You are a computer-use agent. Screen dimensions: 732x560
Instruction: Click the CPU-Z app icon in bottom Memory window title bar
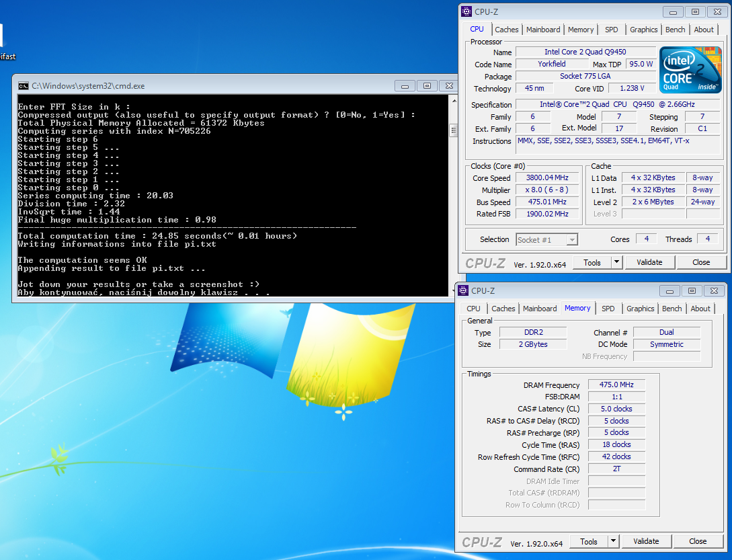463,290
